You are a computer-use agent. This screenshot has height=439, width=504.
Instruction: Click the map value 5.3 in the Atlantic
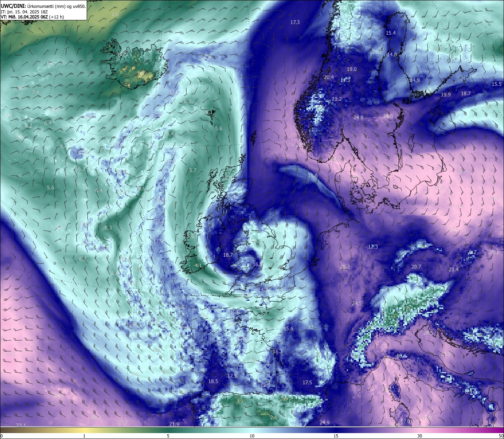coord(108,228)
